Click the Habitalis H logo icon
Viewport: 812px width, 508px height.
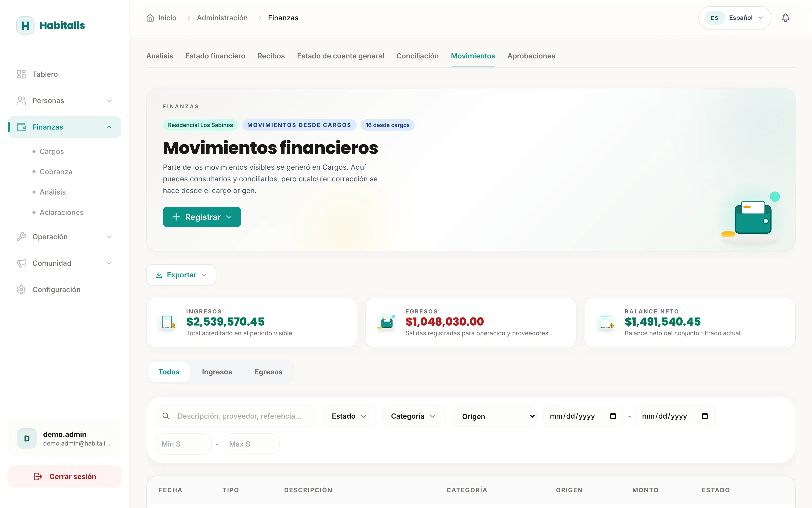coord(25,25)
